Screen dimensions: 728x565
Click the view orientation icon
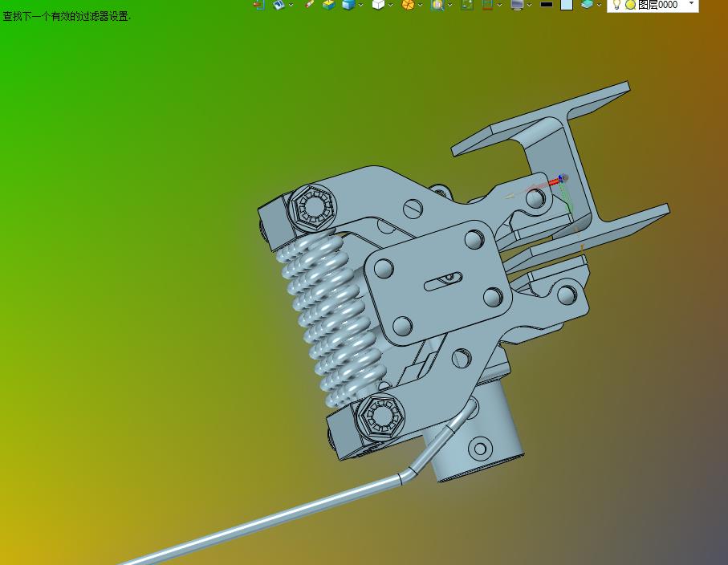(x=279, y=5)
